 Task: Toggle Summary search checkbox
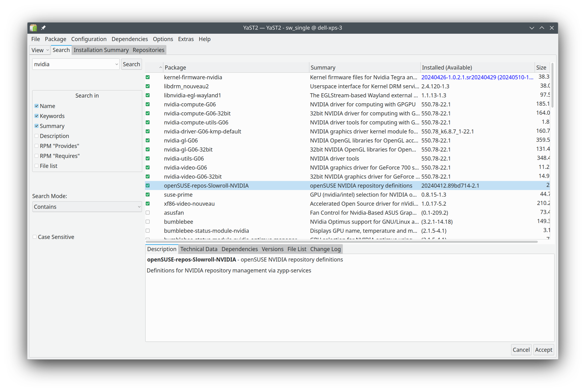click(x=37, y=126)
